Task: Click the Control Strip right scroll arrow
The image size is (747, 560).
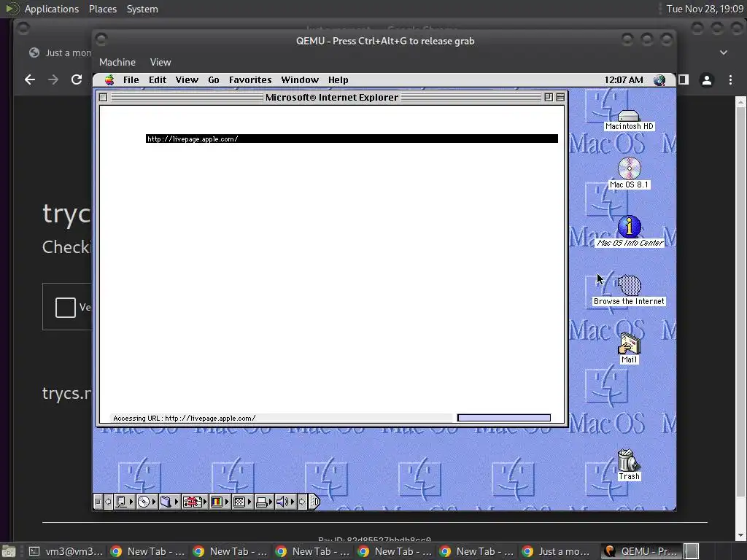Action: coord(302,502)
